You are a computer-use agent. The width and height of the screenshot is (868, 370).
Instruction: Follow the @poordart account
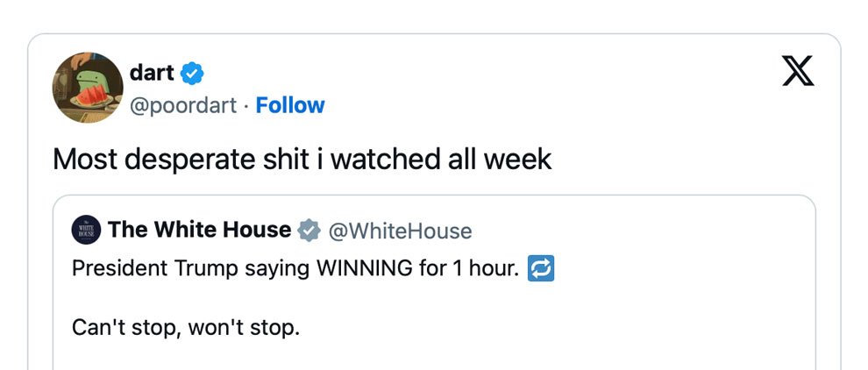[290, 104]
